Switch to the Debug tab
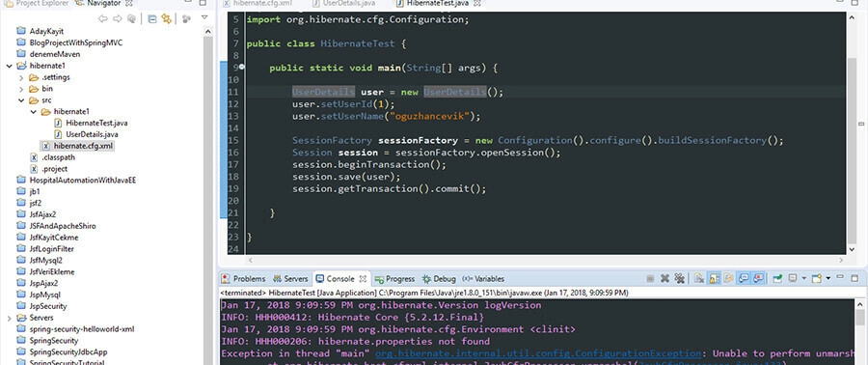The width and height of the screenshot is (868, 365). (x=439, y=279)
